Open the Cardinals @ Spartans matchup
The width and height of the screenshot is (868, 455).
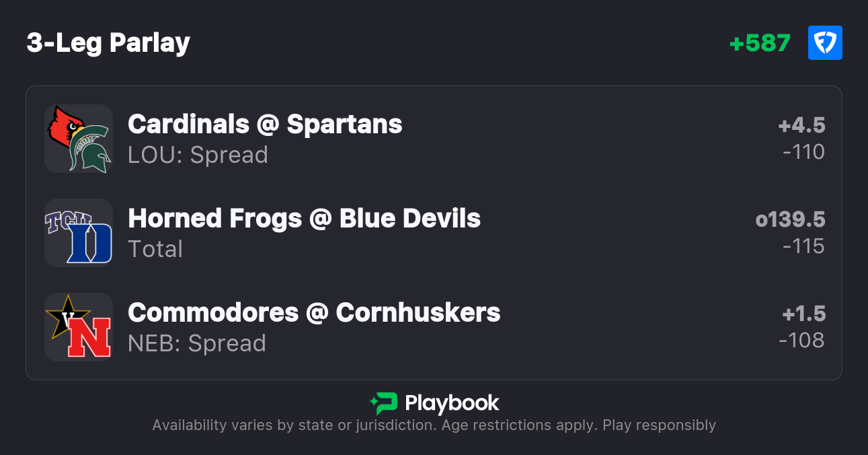click(265, 125)
